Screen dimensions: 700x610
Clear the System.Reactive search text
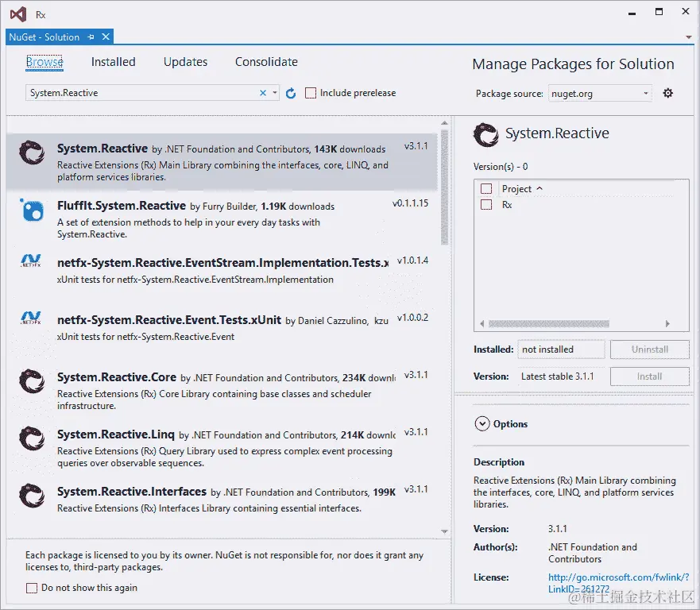(x=263, y=93)
